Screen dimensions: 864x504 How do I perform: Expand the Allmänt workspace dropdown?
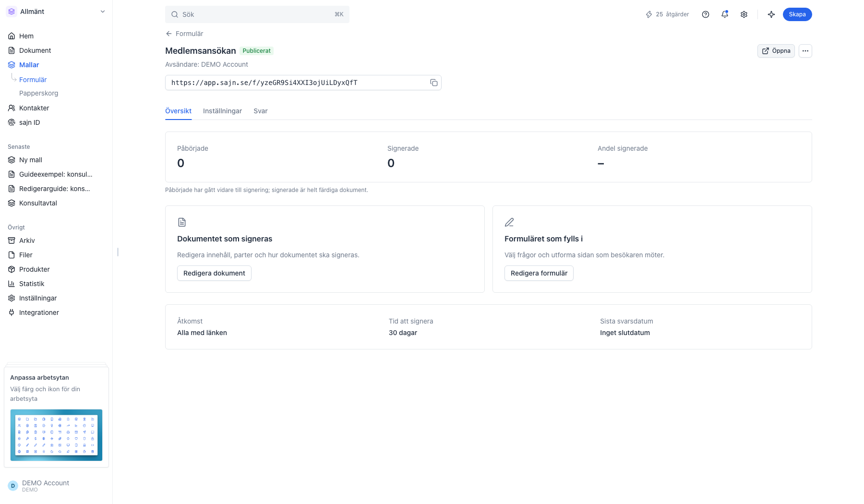pos(56,12)
